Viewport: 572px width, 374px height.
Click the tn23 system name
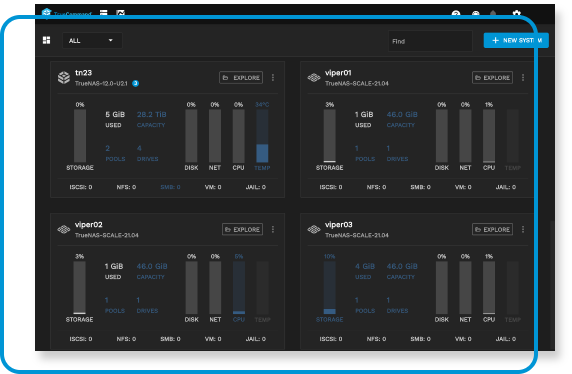[83, 73]
